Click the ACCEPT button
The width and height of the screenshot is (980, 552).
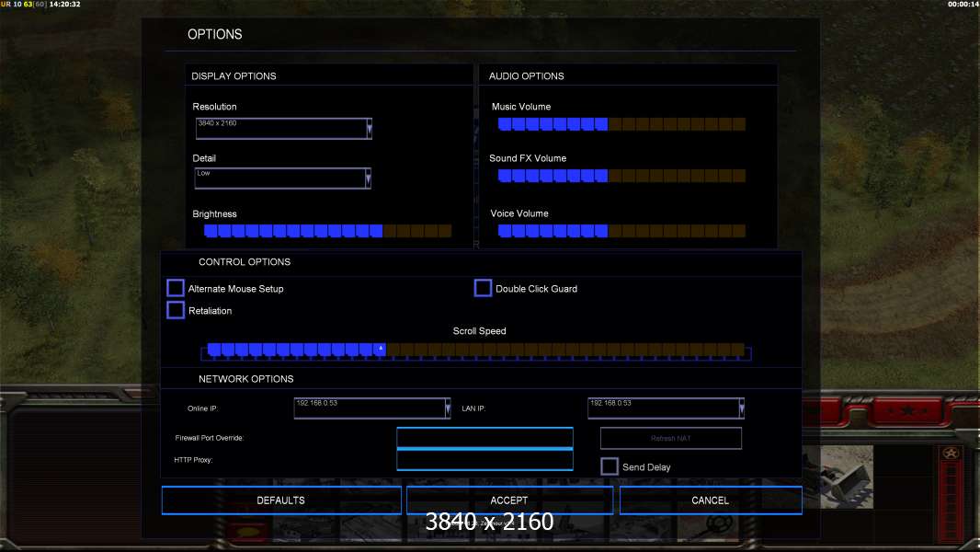tap(509, 500)
